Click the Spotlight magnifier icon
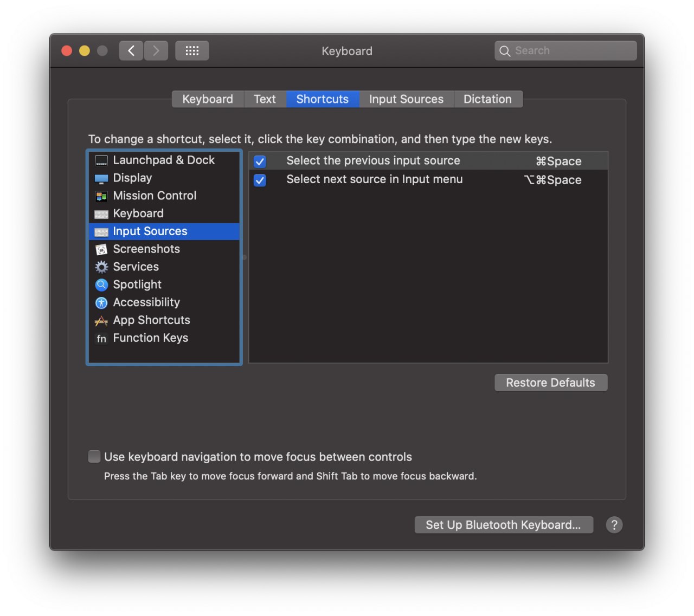The width and height of the screenshot is (694, 616). tap(101, 285)
